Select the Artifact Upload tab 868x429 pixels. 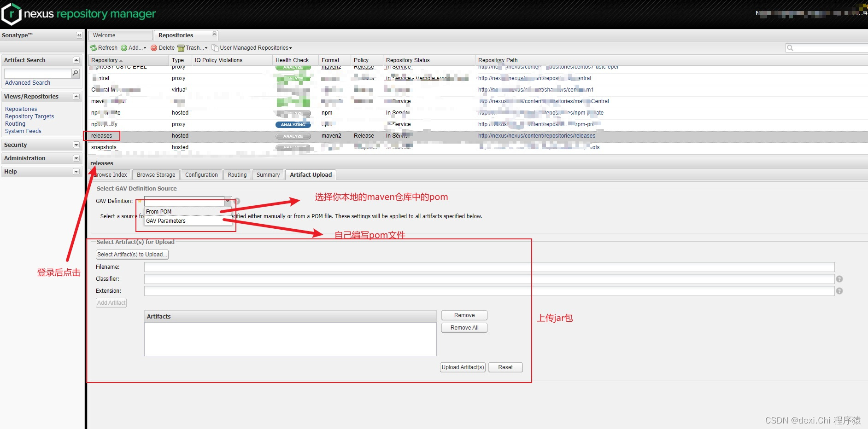click(x=311, y=175)
